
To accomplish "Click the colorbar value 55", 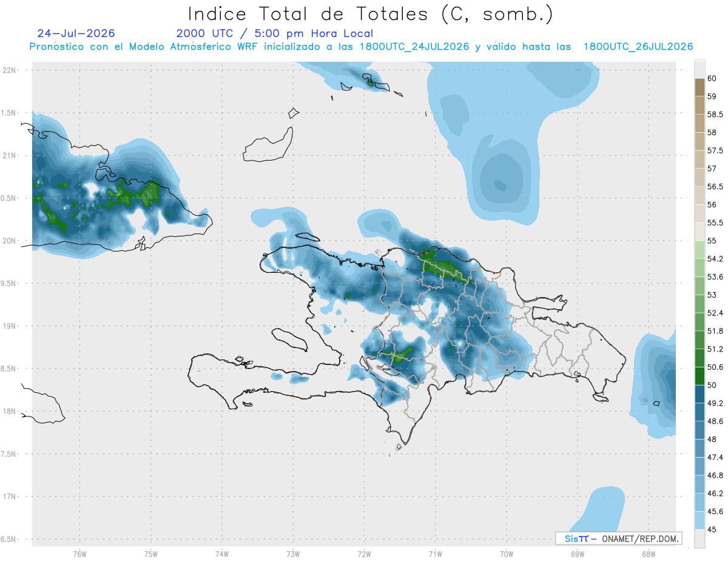I will (712, 241).
